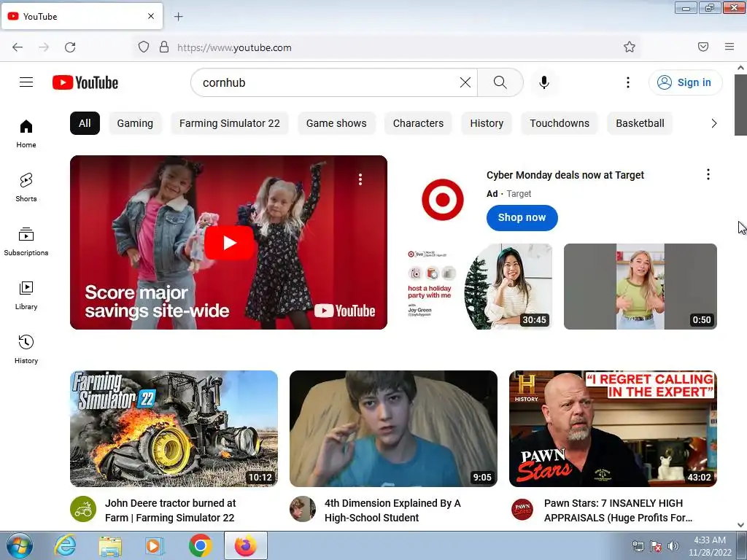Click the site security padlock
This screenshot has width=747, height=560.
tap(164, 47)
